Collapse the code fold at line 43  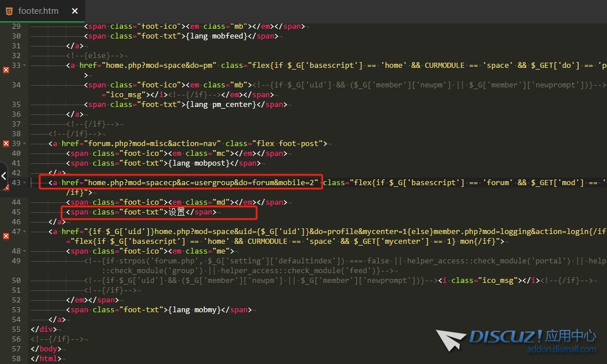pos(24,183)
